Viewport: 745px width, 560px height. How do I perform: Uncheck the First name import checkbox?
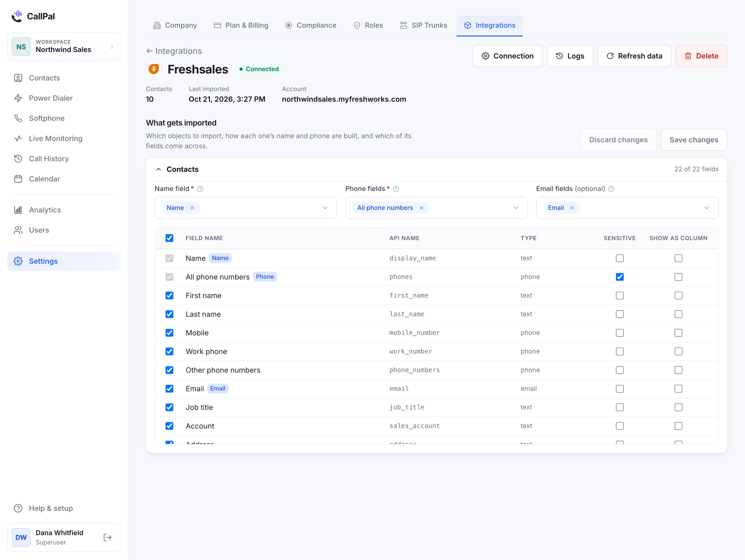(169, 296)
